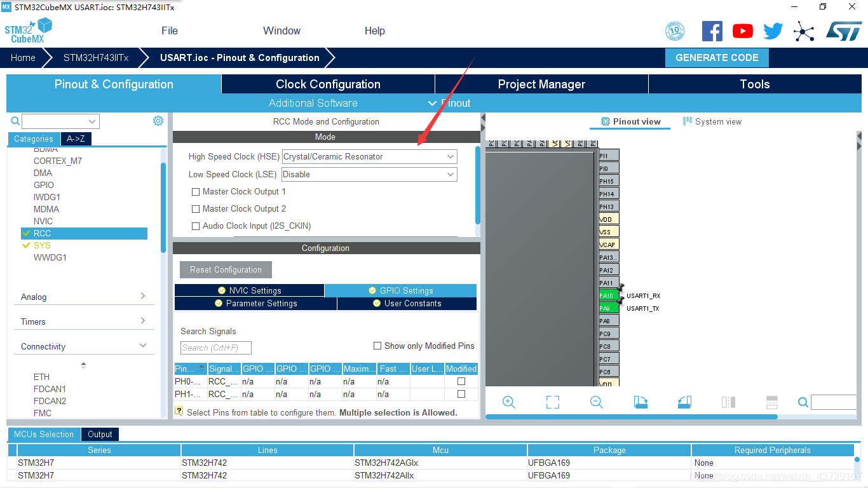The width and height of the screenshot is (868, 488).
Task: Open the Parameter Settings tab
Action: pos(255,303)
